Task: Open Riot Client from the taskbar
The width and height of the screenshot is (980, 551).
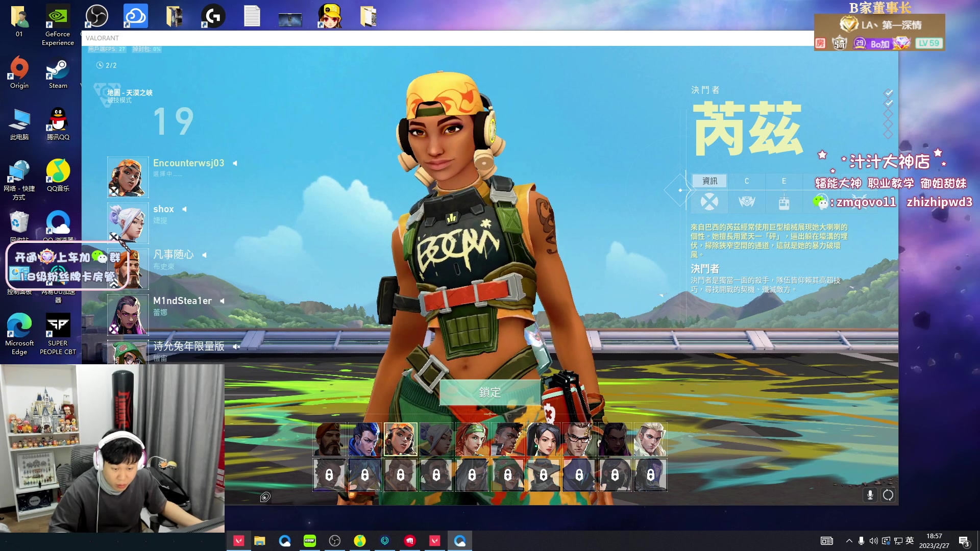Action: coord(410,541)
